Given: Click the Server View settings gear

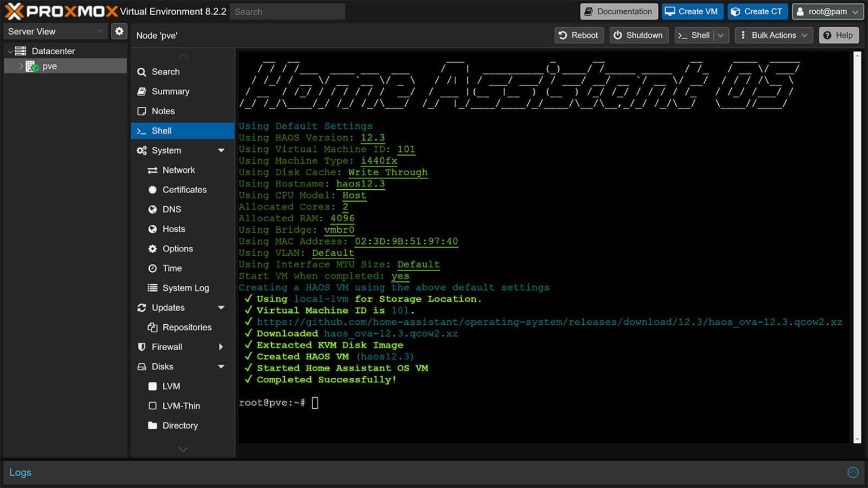Looking at the screenshot, I should pyautogui.click(x=119, y=31).
